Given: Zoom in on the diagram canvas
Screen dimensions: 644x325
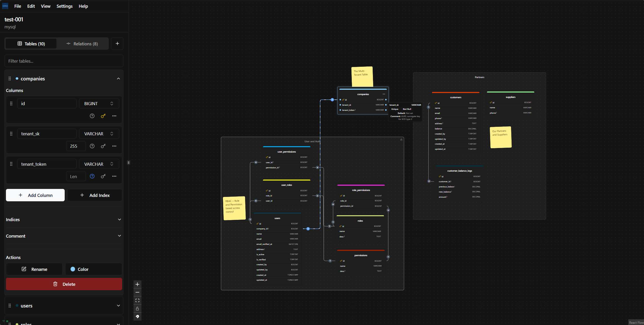Looking at the screenshot, I should (x=137, y=284).
